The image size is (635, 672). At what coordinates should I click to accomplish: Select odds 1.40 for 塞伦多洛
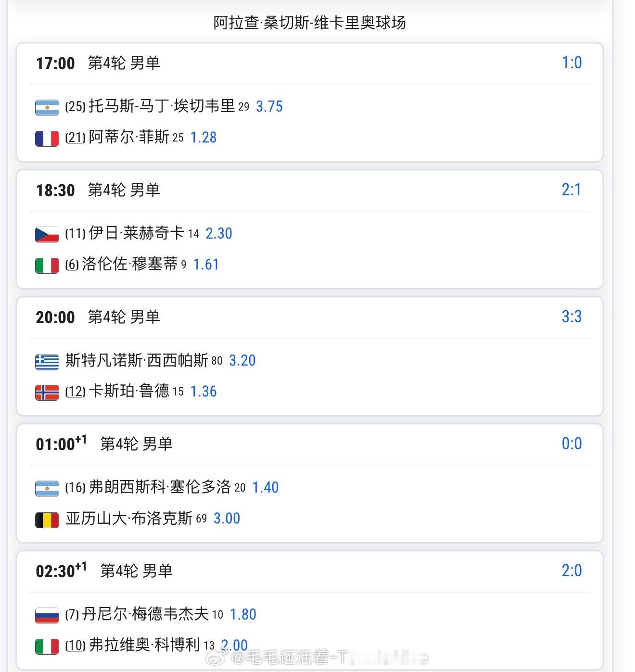coord(265,487)
